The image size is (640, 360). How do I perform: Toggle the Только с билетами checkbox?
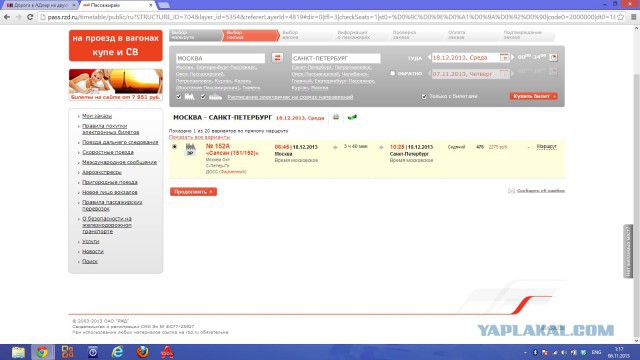click(x=424, y=96)
